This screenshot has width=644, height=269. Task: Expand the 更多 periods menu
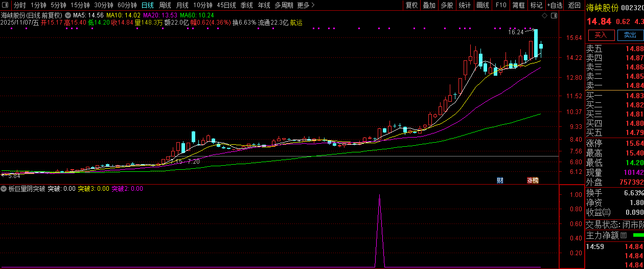coord(305,5)
